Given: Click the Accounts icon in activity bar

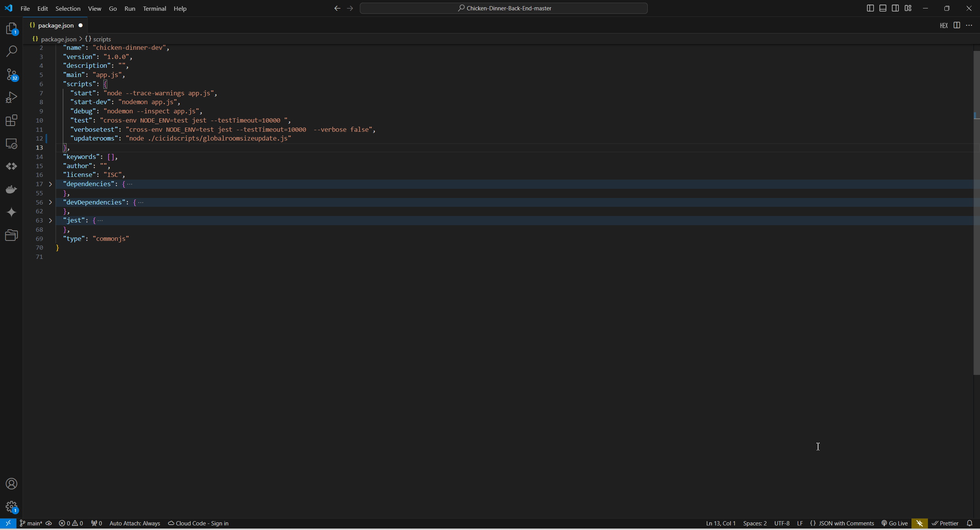Looking at the screenshot, I should click(11, 484).
